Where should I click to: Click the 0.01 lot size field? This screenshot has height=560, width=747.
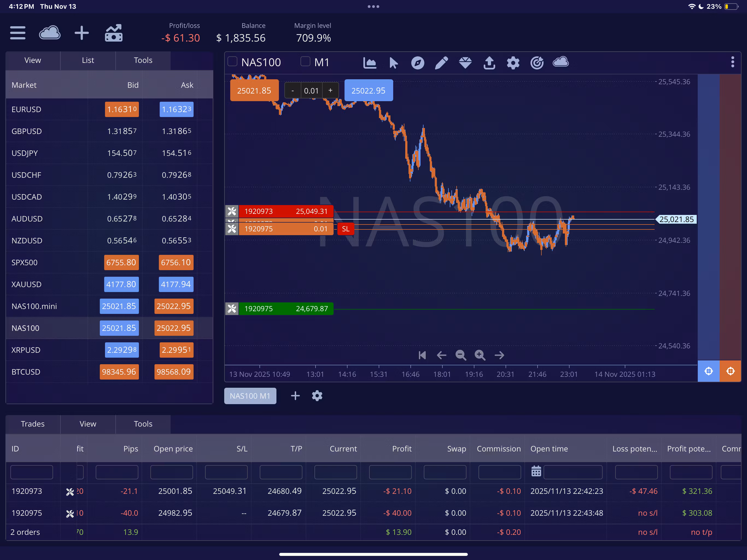click(x=311, y=91)
